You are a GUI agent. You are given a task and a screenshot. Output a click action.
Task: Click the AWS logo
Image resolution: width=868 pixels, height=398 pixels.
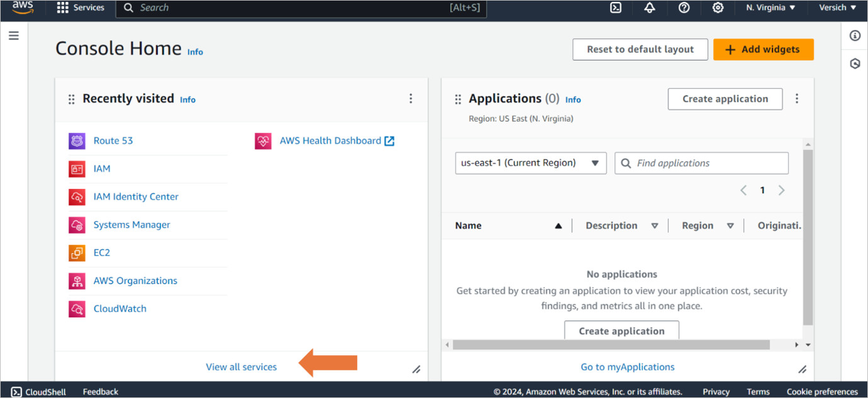tap(23, 8)
